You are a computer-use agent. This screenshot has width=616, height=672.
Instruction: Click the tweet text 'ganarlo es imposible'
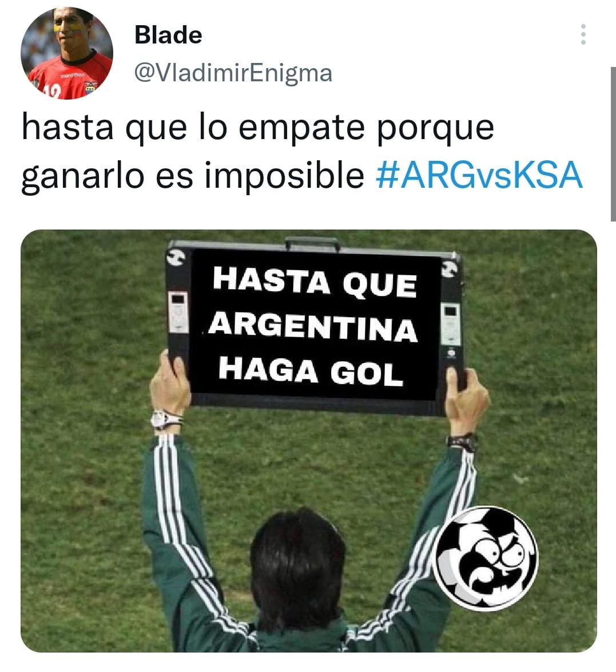(x=193, y=176)
